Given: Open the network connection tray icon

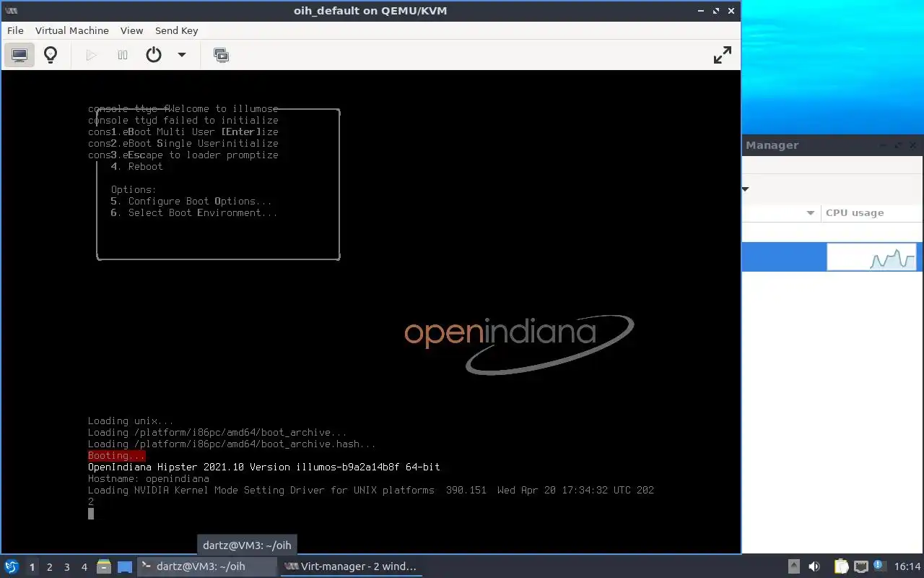Looking at the screenshot, I should click(860, 566).
